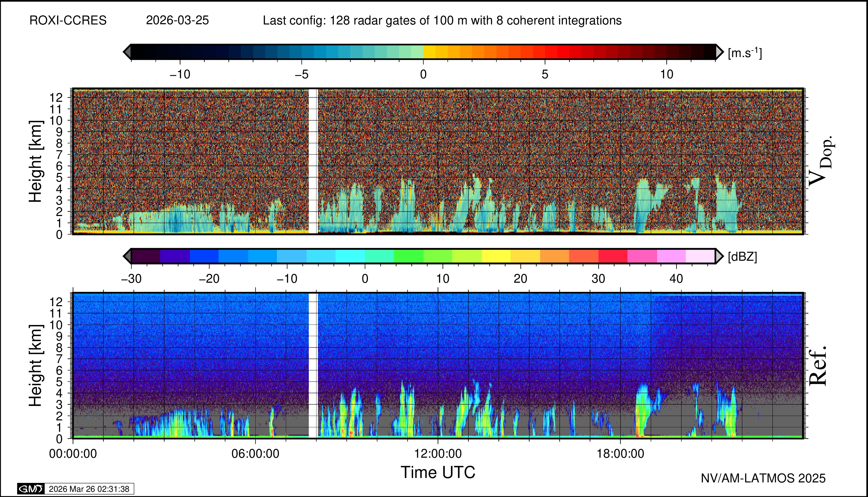Click the NV/AM-LATMOS 2025 credit text
The width and height of the screenshot is (868, 497).
click(x=763, y=478)
